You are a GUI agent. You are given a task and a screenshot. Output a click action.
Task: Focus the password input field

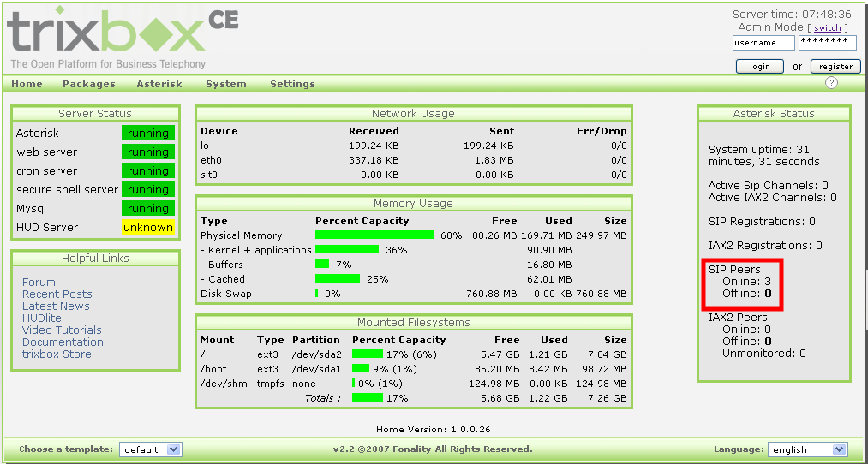pos(828,43)
